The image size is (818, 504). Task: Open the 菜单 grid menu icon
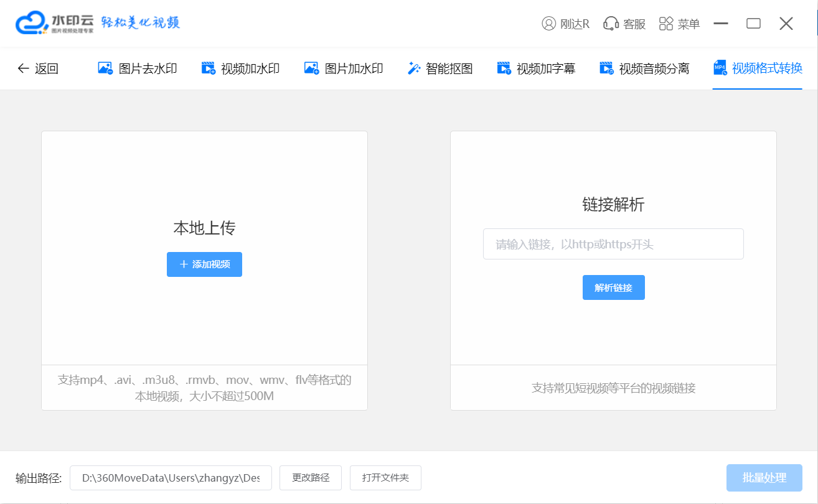(666, 24)
